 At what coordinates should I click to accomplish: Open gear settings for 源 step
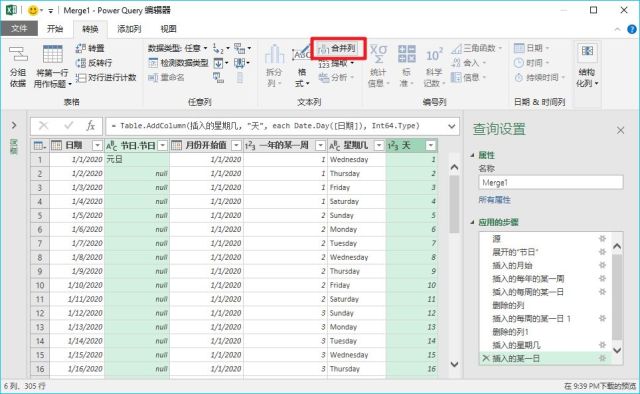click(x=602, y=239)
